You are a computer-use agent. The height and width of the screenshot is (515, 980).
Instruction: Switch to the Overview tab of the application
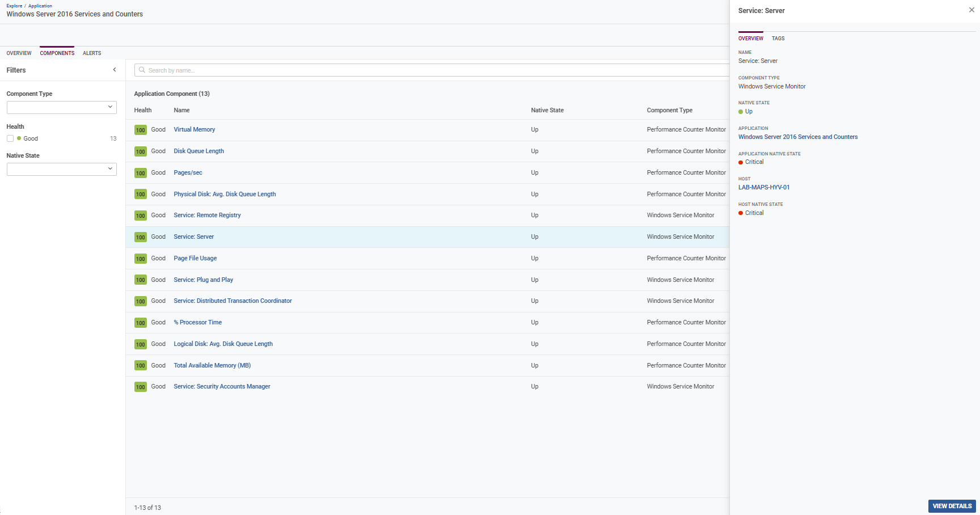tap(19, 53)
